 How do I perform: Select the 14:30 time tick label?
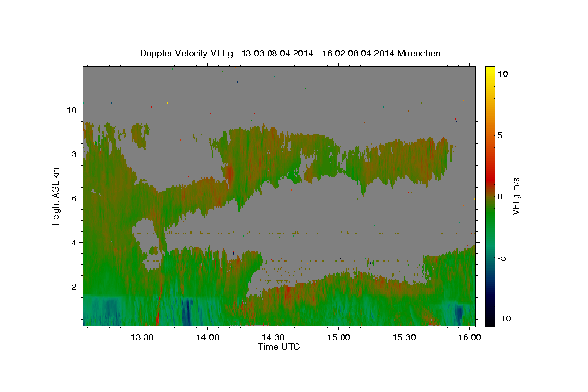click(x=273, y=338)
